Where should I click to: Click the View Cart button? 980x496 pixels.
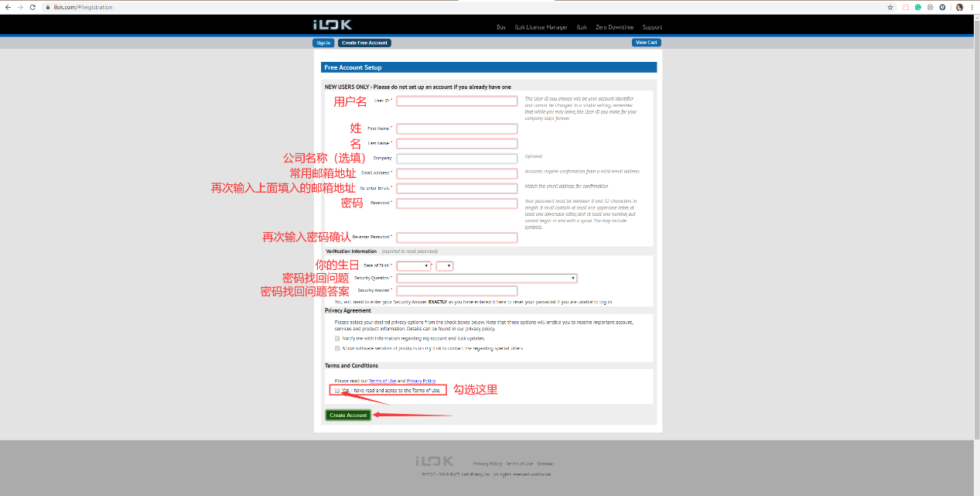point(646,43)
